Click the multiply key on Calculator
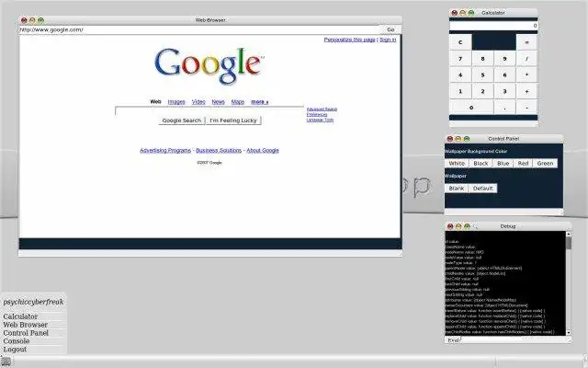The width and height of the screenshot is (588, 368). point(526,75)
